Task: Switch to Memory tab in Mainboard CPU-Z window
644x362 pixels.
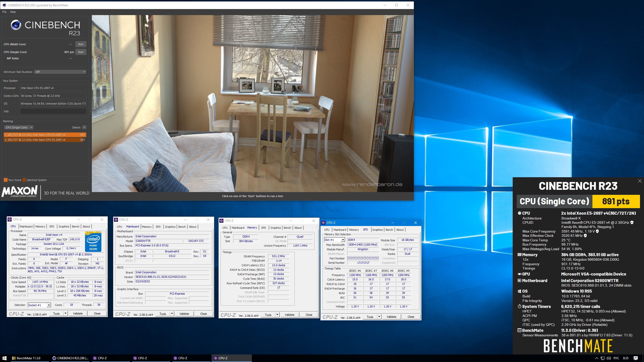Action: [x=147, y=227]
